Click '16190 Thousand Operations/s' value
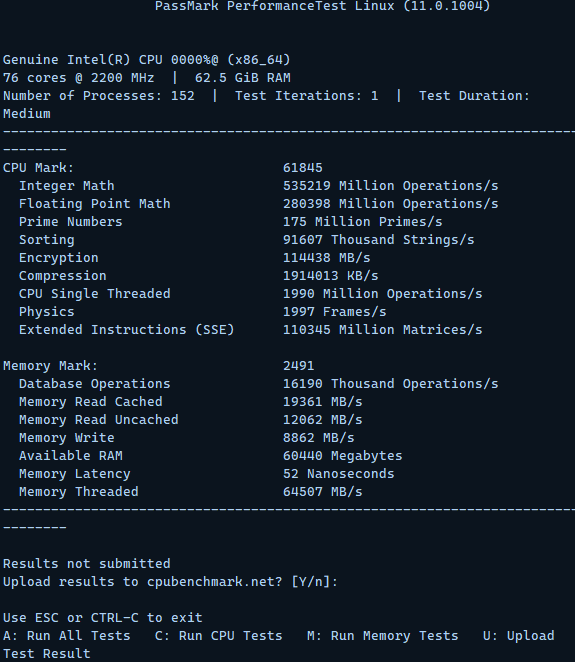 [x=391, y=384]
